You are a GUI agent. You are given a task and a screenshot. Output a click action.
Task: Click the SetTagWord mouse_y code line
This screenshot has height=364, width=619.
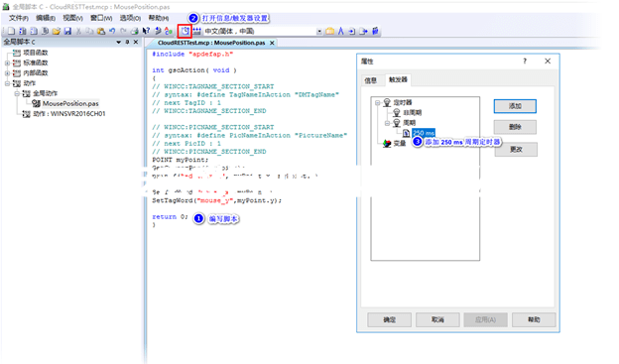[x=216, y=200]
